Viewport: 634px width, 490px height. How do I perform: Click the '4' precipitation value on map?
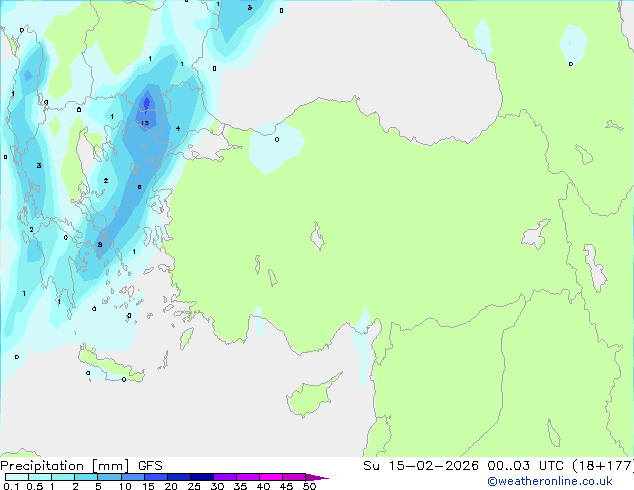coord(178,129)
